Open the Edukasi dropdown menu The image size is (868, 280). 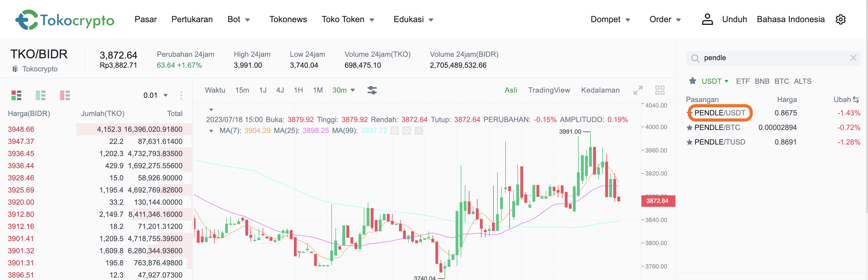(x=413, y=19)
